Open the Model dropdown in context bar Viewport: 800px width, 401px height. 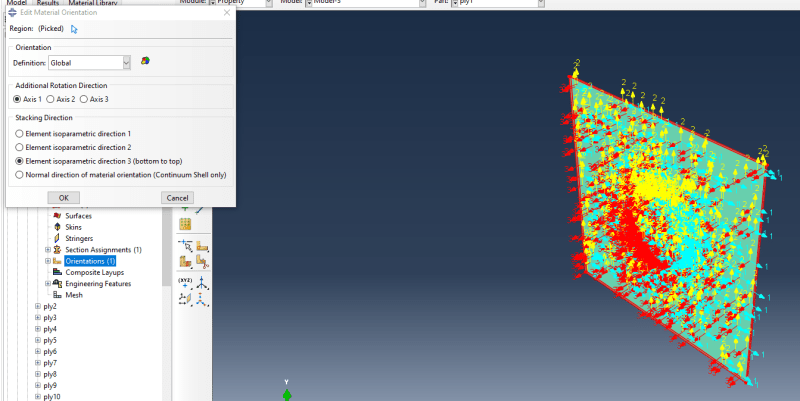tap(422, 3)
